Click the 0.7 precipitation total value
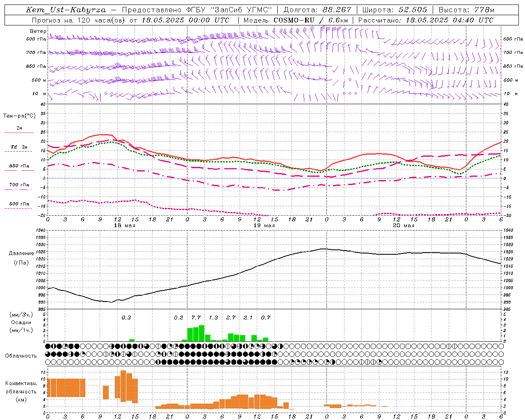This screenshot has height=420, width=525. [x=266, y=317]
